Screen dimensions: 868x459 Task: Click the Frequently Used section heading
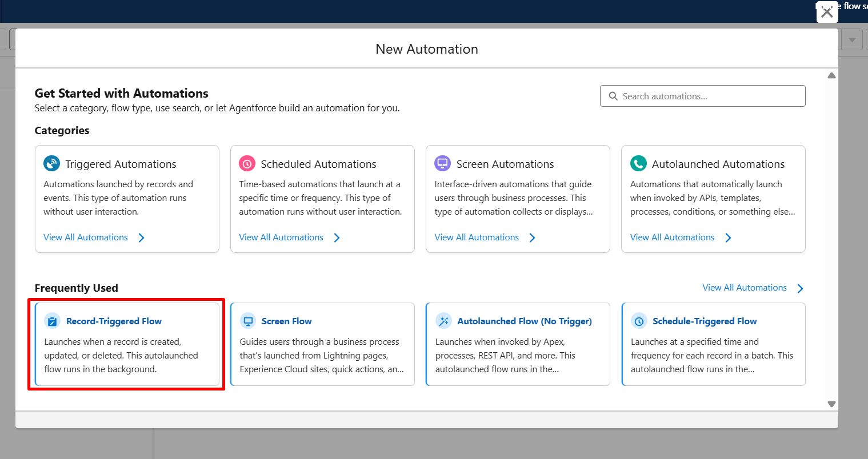pos(76,288)
